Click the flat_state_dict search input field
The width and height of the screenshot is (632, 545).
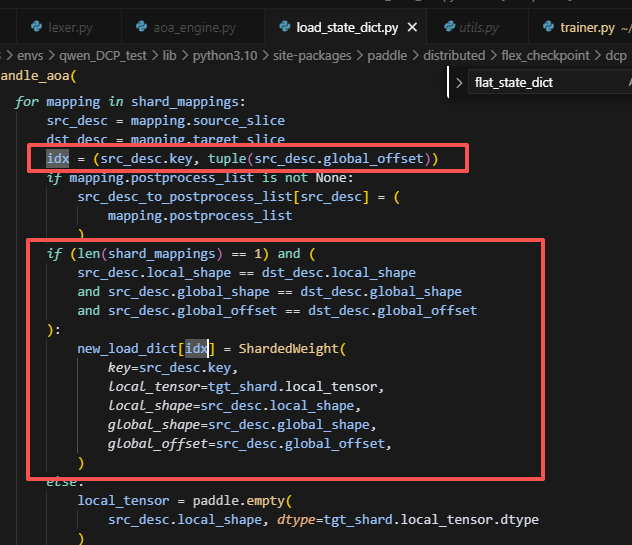click(545, 83)
